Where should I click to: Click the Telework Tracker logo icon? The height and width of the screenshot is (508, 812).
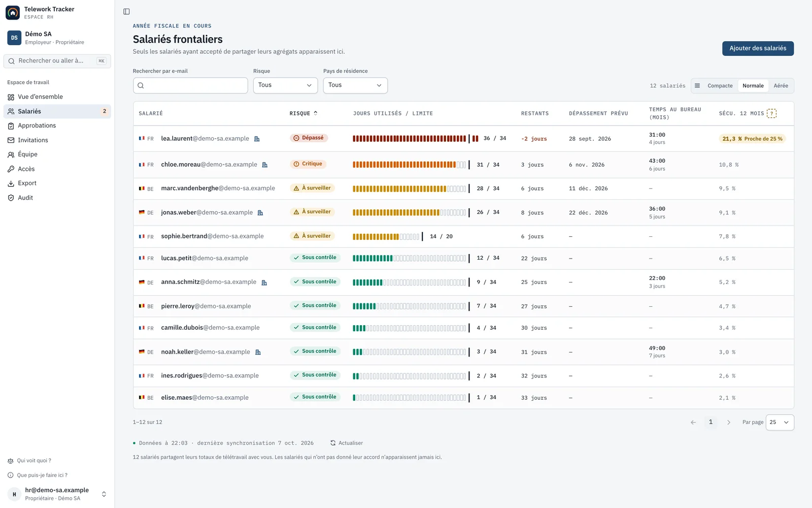[x=13, y=13]
